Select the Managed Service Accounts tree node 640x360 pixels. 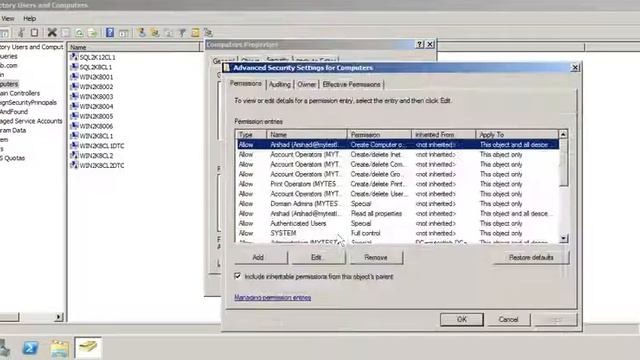(31, 121)
